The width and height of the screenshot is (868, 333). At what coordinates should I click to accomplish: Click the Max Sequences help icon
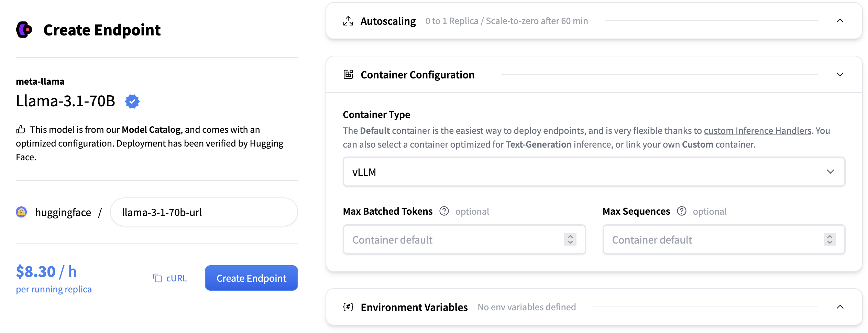click(x=681, y=211)
